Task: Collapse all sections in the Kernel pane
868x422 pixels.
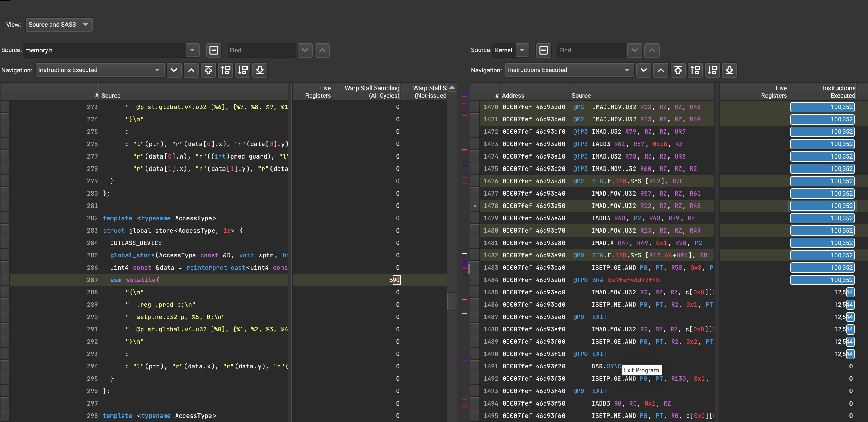Action: [544, 50]
